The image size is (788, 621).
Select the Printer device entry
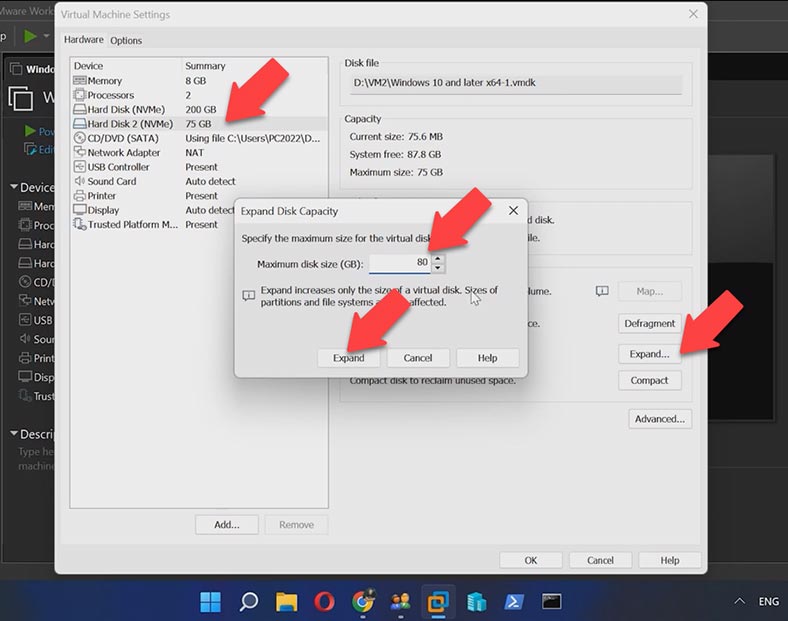(x=103, y=196)
